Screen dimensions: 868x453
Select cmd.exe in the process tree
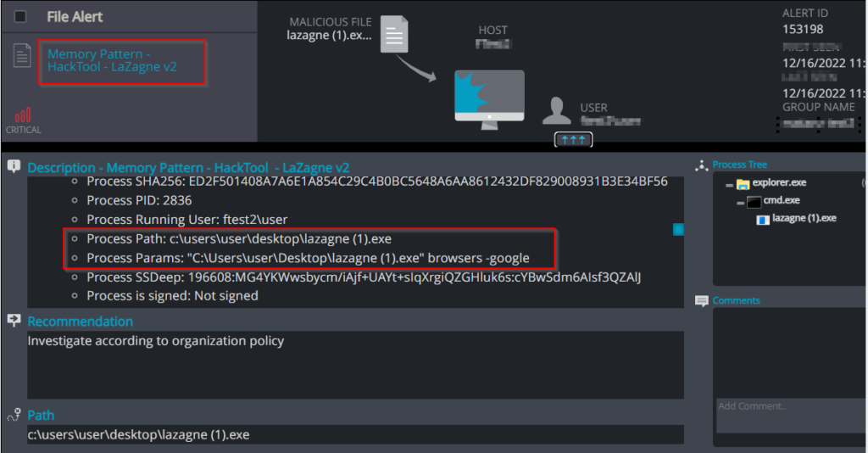[x=782, y=200]
